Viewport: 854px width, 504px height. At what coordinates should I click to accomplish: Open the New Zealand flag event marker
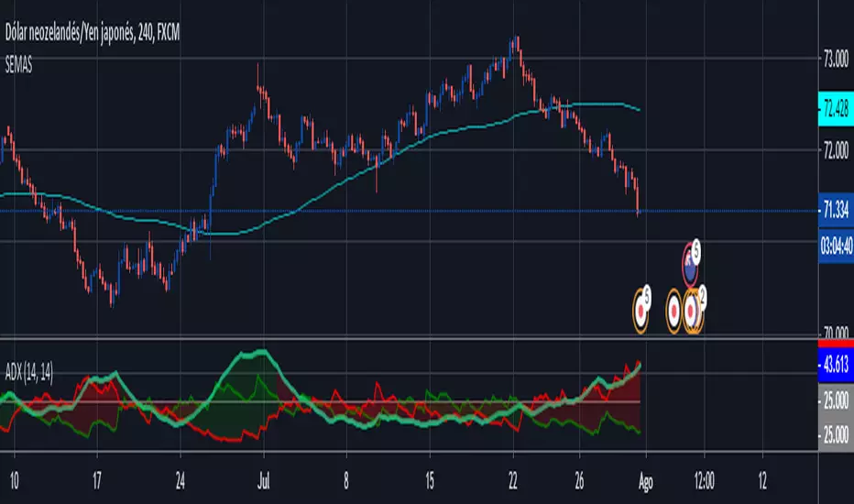coord(690,264)
